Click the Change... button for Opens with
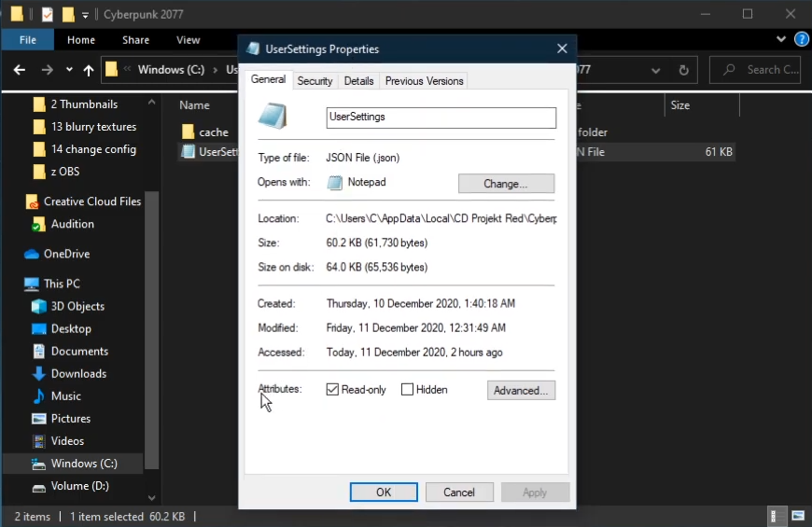Viewport: 812px width, 527px height. (506, 184)
